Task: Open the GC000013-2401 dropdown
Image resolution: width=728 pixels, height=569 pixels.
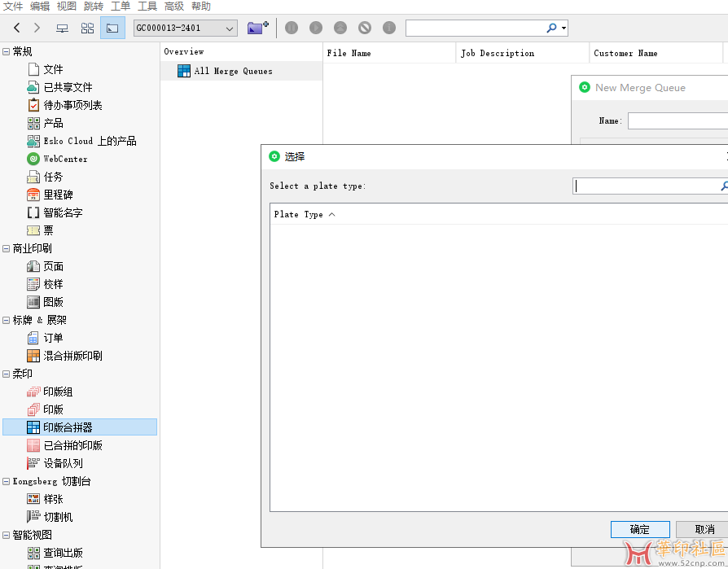Action: (x=185, y=28)
